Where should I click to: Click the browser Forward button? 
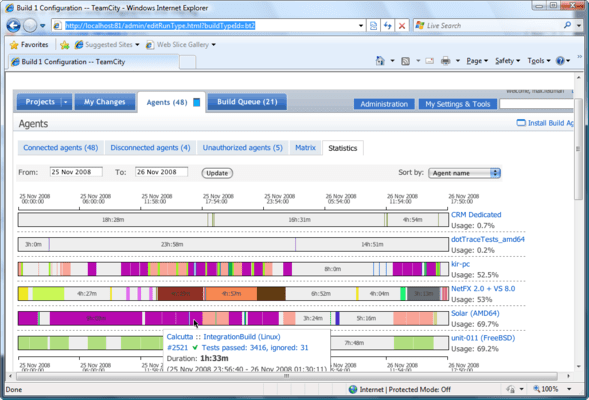pyautogui.click(x=30, y=26)
